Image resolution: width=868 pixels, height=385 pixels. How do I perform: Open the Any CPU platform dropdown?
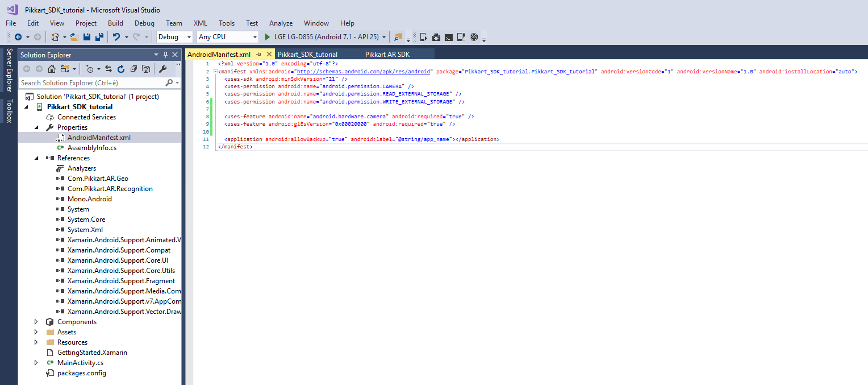click(x=254, y=37)
